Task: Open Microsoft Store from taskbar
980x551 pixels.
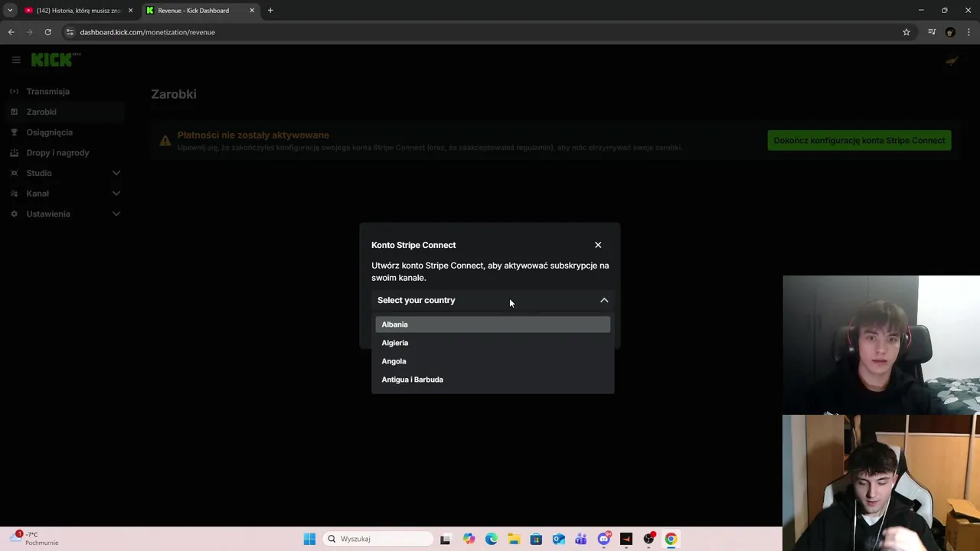Action: click(536, 539)
